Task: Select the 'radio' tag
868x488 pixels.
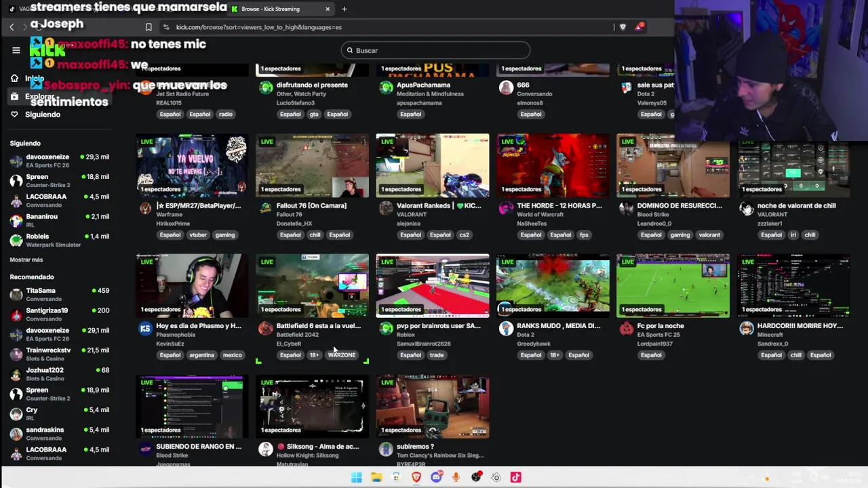Action: click(x=226, y=115)
